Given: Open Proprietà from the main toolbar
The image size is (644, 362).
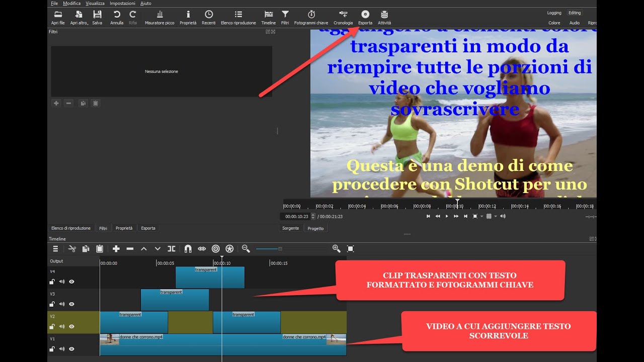Looking at the screenshot, I should [188, 18].
